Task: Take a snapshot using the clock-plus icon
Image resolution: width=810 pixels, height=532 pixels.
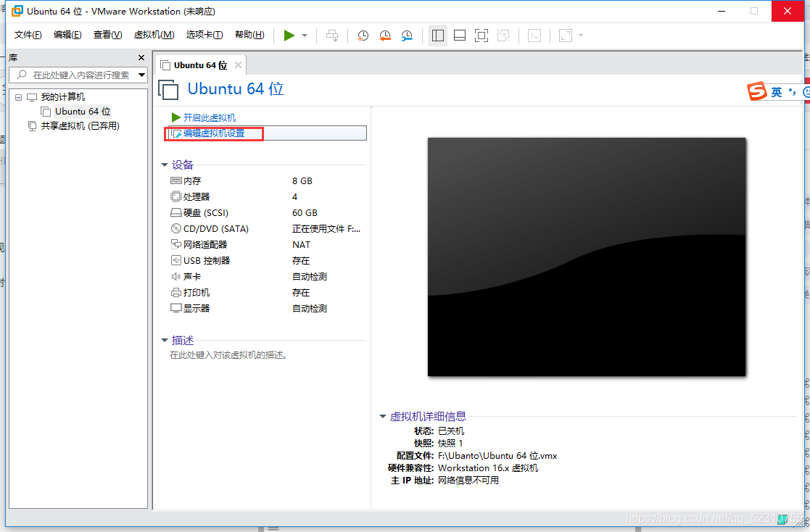Action: pyautogui.click(x=363, y=35)
